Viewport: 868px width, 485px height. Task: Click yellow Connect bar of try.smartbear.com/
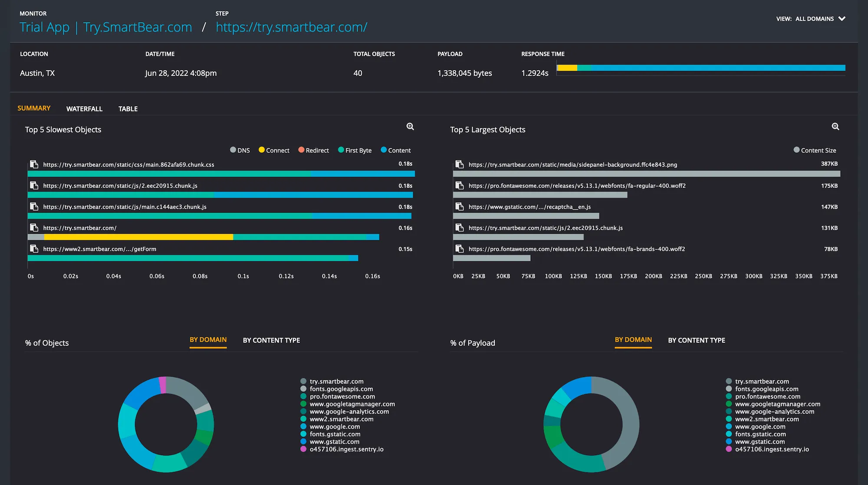(x=138, y=237)
